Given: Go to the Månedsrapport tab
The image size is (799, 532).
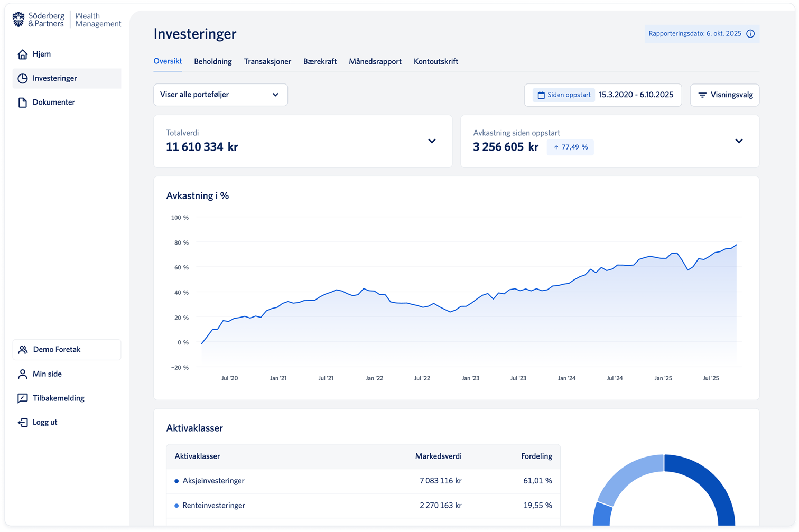Looking at the screenshot, I should click(x=375, y=62).
